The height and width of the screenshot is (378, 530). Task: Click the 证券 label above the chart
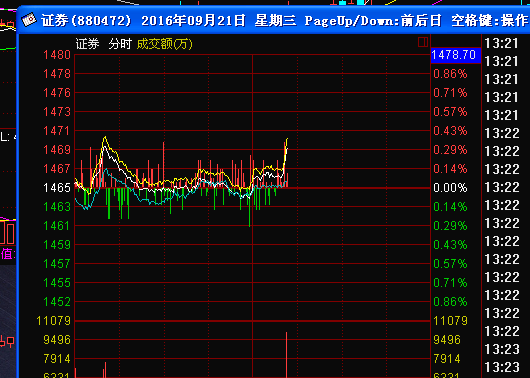coord(87,44)
